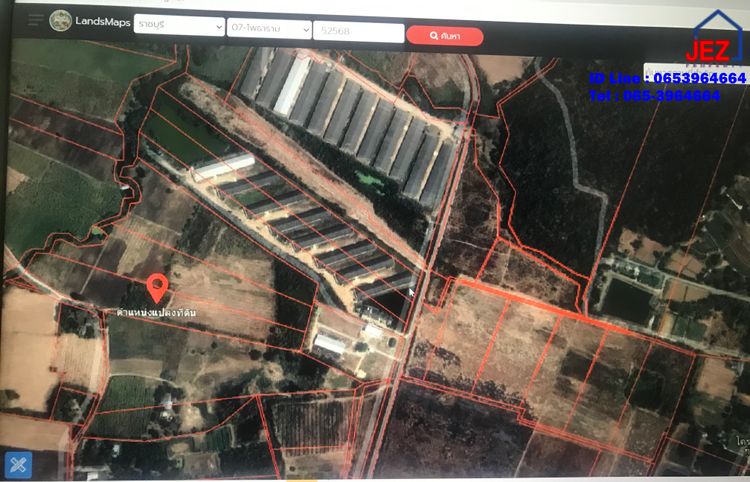Click the red ค้นหา search button

(445, 36)
